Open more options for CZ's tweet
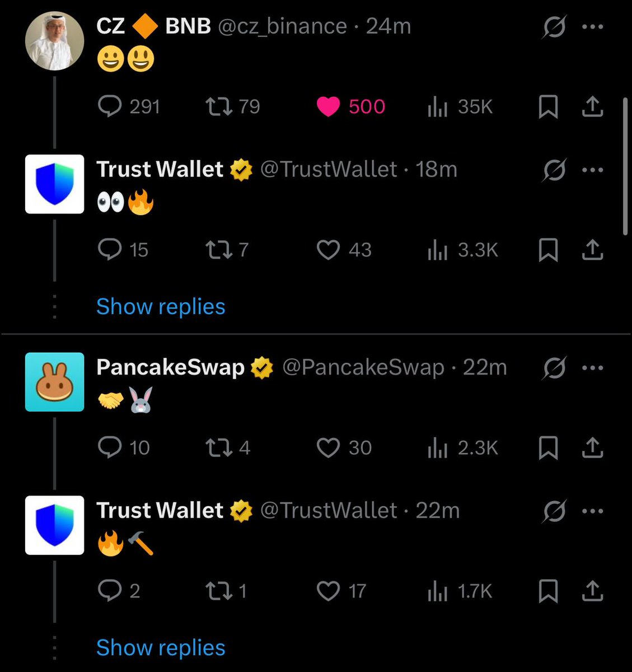Image resolution: width=632 pixels, height=672 pixels. click(x=593, y=26)
